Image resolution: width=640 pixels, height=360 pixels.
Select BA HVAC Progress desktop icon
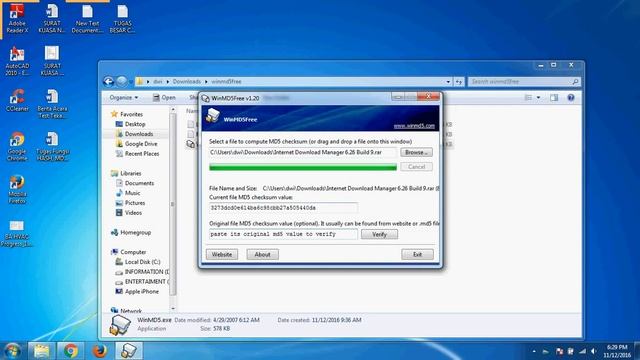point(17,233)
